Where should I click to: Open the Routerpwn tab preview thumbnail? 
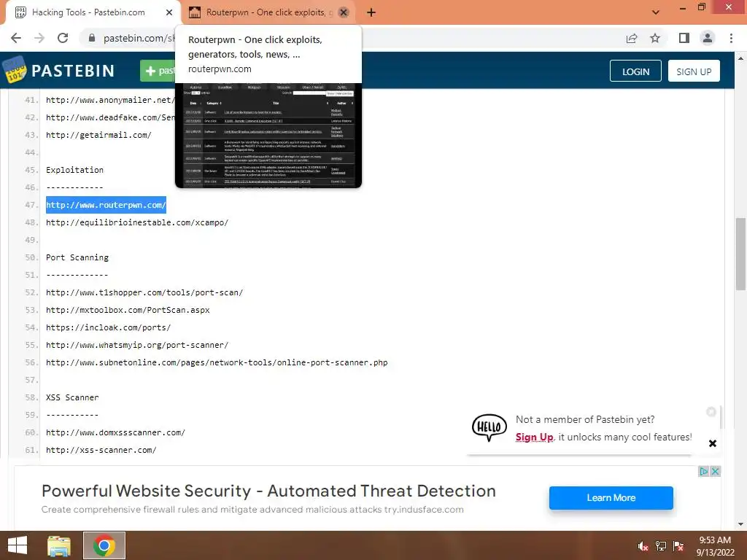(x=268, y=135)
